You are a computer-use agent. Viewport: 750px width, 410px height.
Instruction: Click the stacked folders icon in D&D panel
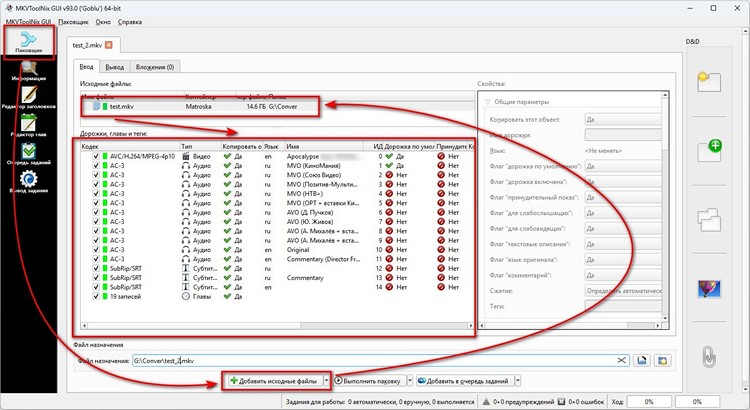pos(709,220)
